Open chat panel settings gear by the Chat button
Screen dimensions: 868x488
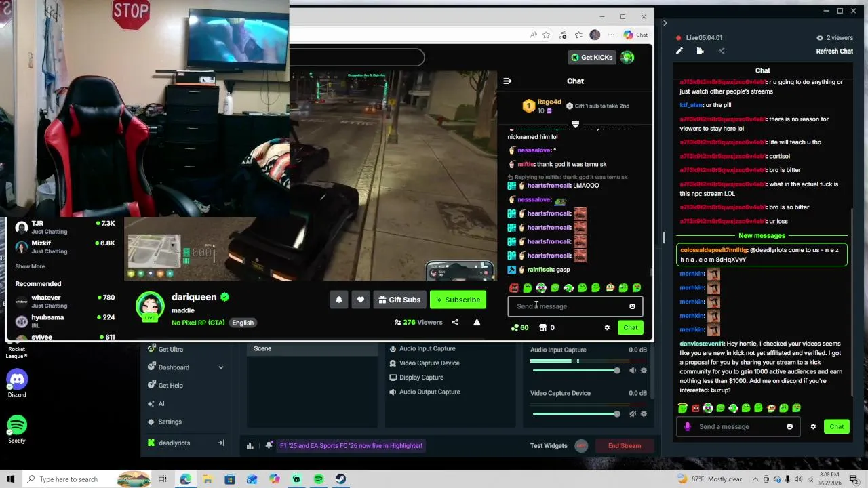click(813, 427)
